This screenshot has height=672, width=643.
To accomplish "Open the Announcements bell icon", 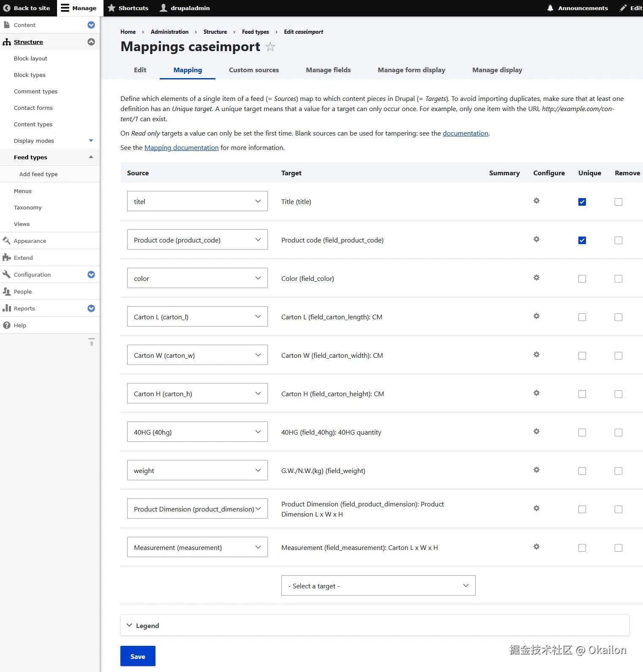I will tap(550, 8).
